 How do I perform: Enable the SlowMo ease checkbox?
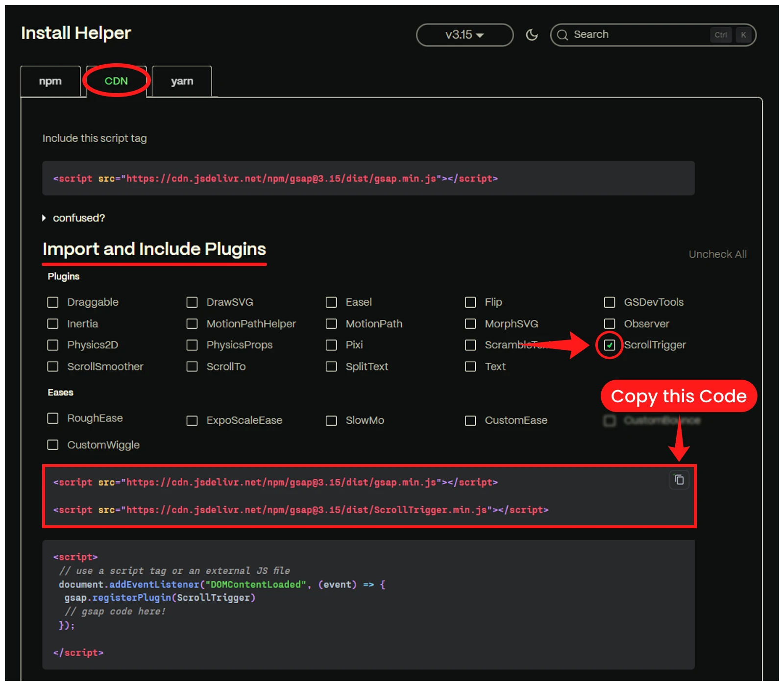click(331, 421)
